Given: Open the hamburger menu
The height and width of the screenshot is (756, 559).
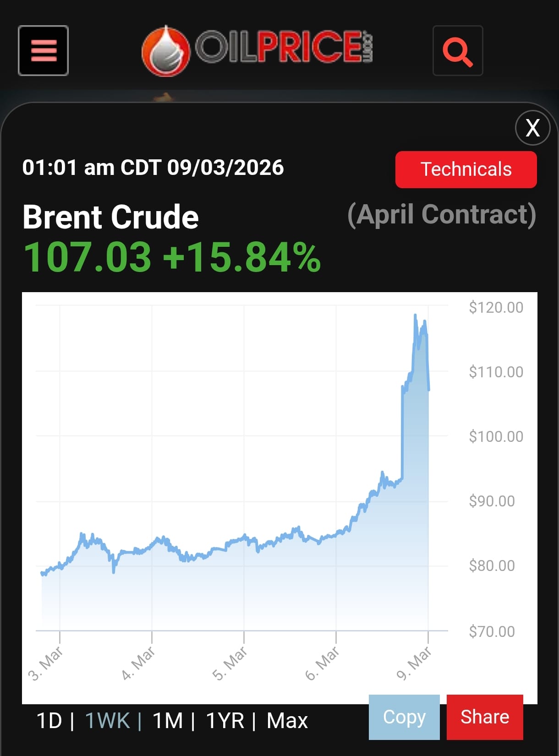Looking at the screenshot, I should pyautogui.click(x=44, y=50).
